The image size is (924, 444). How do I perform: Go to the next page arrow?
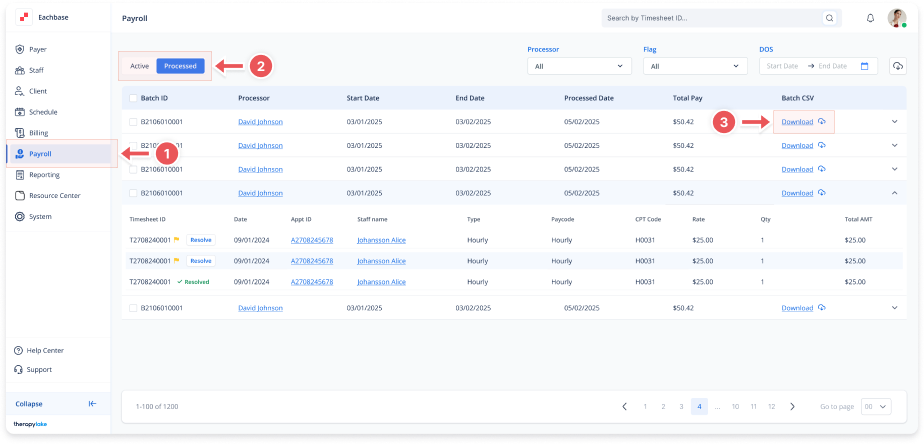pyautogui.click(x=792, y=406)
